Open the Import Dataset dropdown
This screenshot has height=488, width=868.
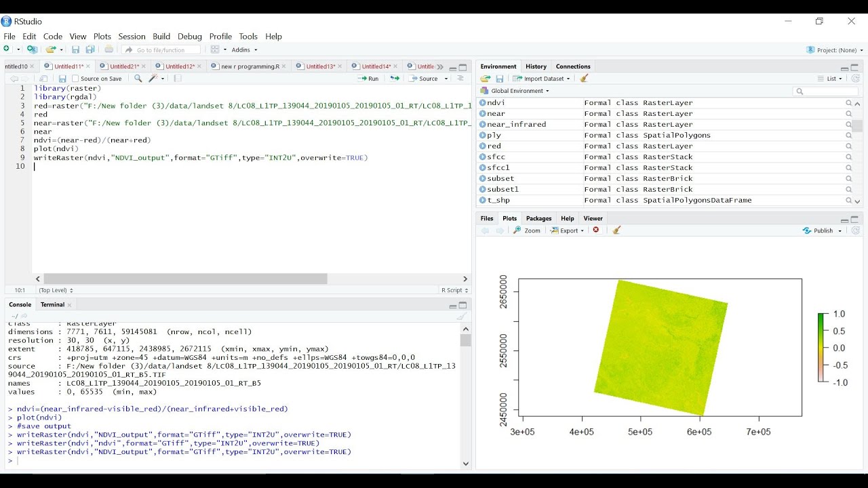[x=541, y=79]
